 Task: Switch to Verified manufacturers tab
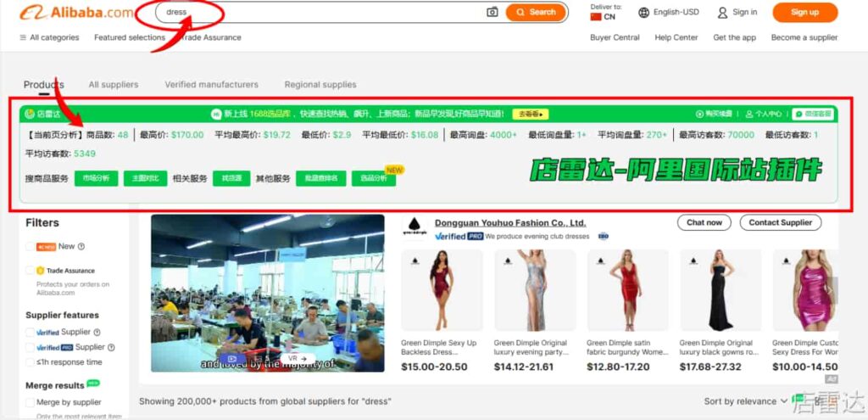coord(211,85)
